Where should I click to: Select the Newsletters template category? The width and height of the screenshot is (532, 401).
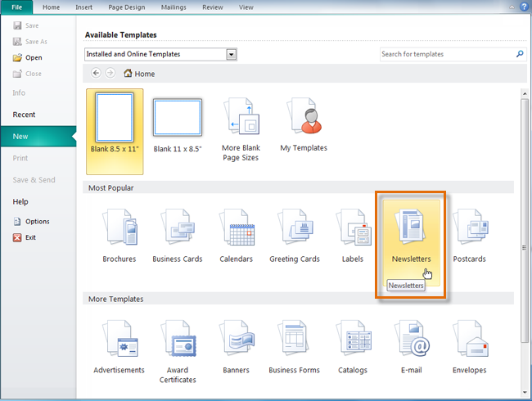(409, 236)
